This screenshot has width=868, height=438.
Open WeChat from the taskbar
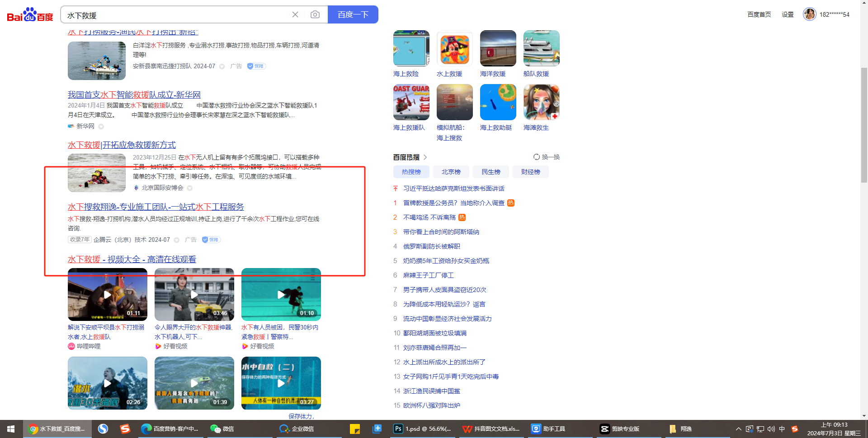click(x=222, y=429)
